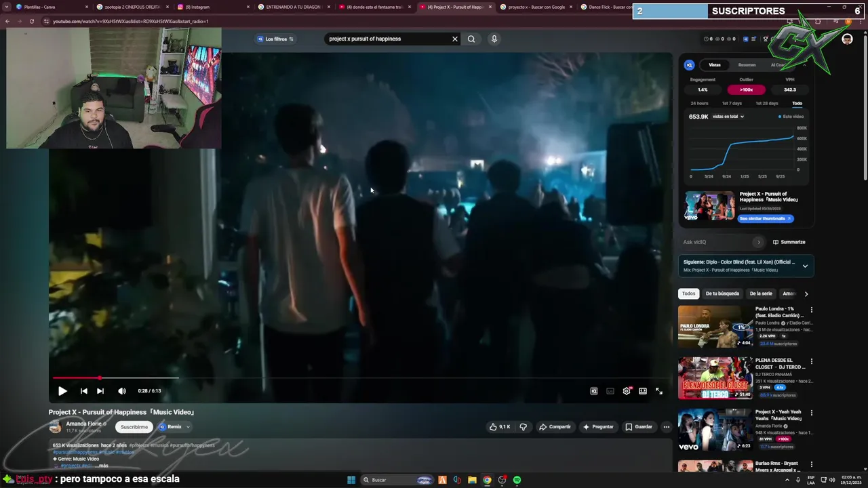Subscribe to the Amanda Florie channel

pyautogui.click(x=134, y=427)
